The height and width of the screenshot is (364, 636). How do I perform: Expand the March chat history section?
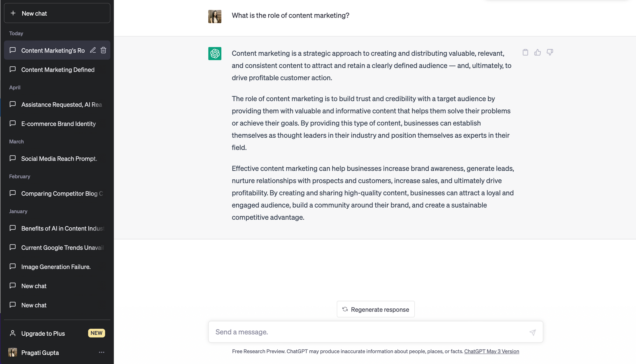coord(16,141)
